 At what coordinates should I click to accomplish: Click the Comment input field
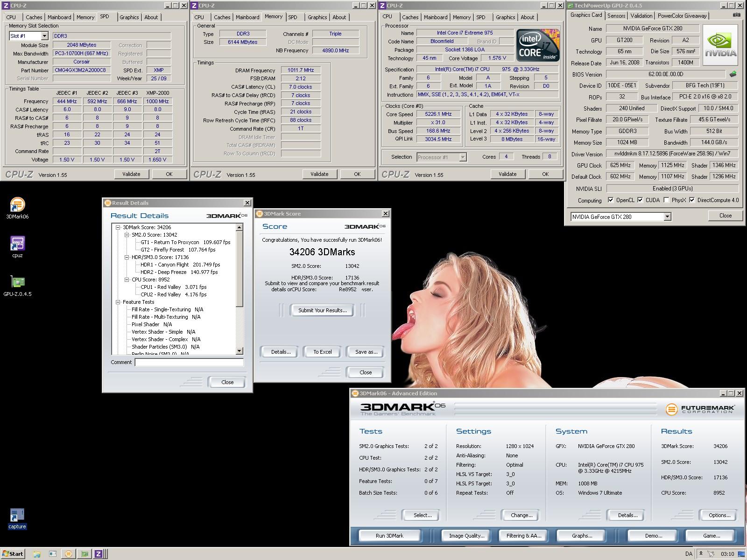click(x=189, y=362)
